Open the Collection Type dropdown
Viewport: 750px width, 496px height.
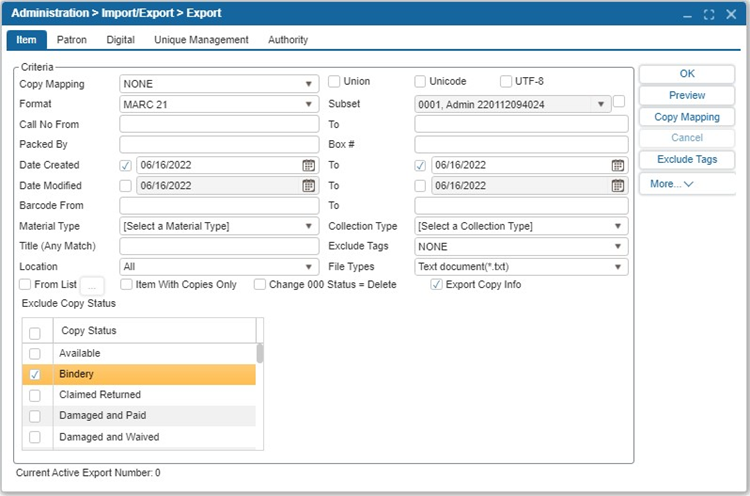pyautogui.click(x=521, y=226)
